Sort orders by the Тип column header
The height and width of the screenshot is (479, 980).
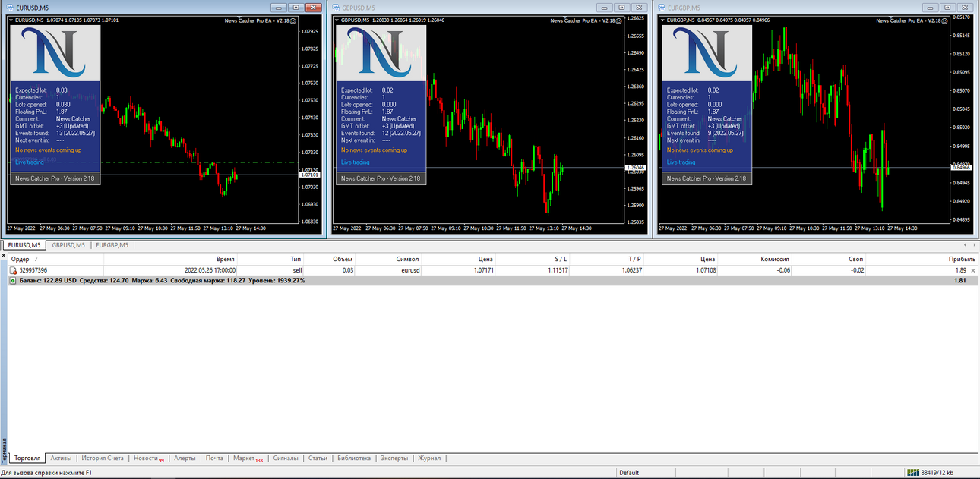(270, 259)
